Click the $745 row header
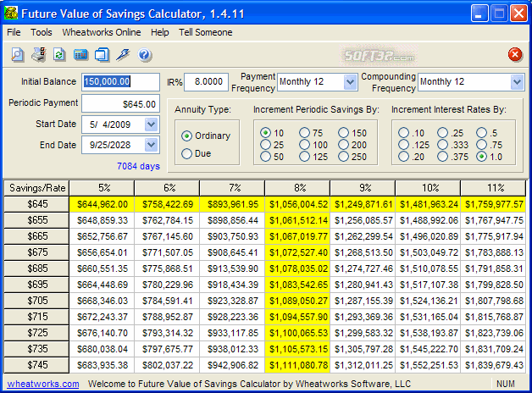Screen dimensions: 532x393 (36, 365)
